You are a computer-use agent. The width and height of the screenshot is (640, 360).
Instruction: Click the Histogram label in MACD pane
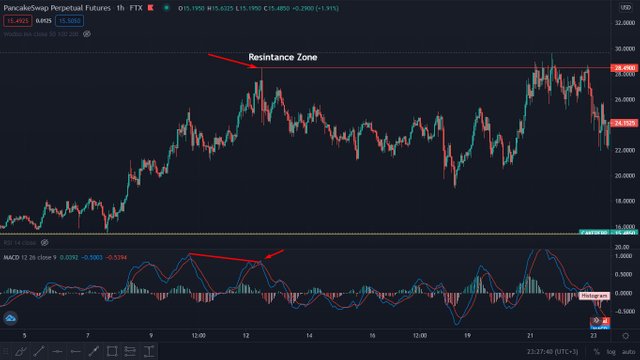pyautogui.click(x=594, y=296)
